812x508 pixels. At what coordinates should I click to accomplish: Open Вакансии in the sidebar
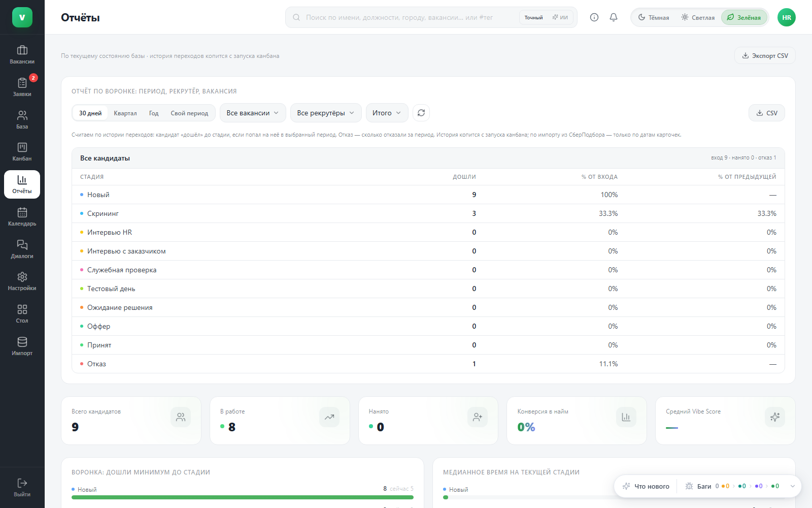[22, 55]
